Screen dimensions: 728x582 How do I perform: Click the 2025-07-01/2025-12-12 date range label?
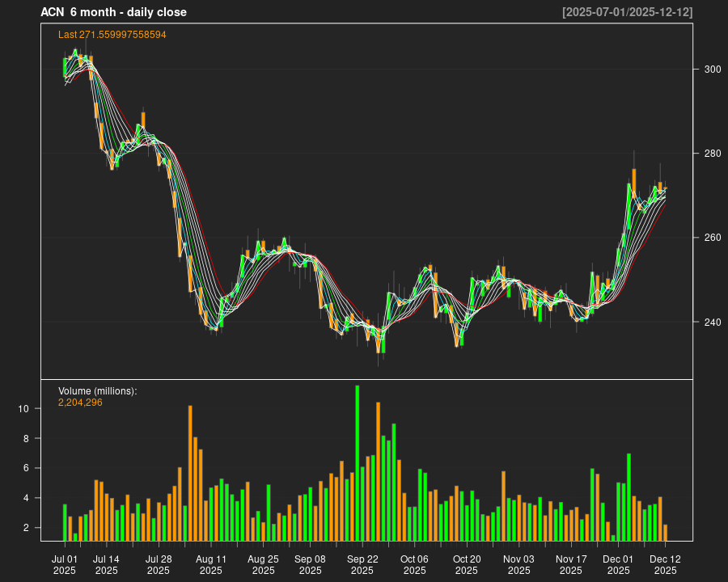coord(627,12)
